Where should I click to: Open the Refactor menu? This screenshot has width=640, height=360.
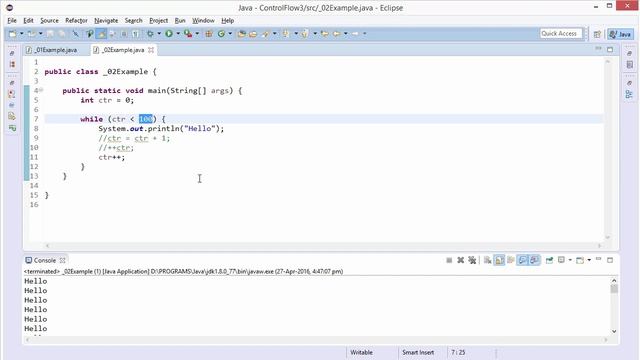(76, 20)
